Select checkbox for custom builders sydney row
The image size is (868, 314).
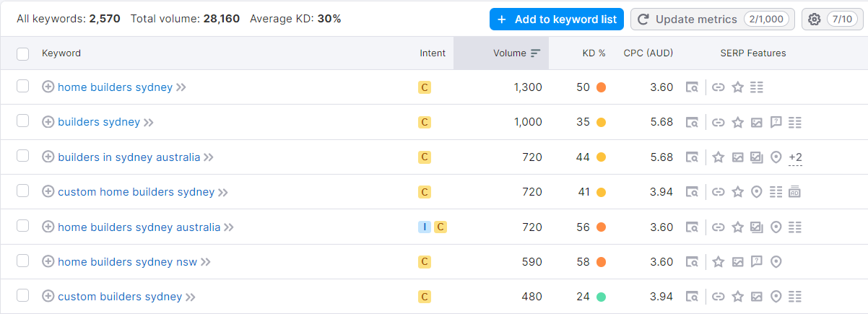coord(23,296)
